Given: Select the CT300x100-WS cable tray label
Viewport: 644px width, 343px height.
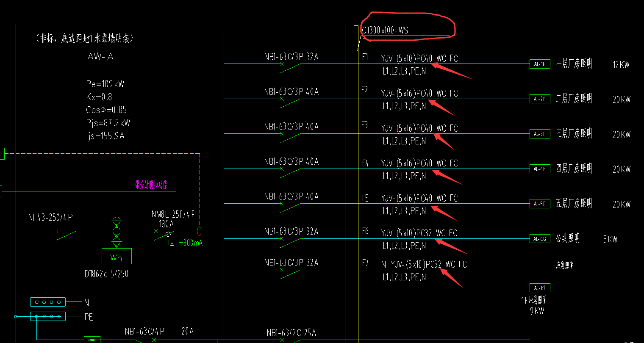Looking at the screenshot, I should click(x=385, y=30).
